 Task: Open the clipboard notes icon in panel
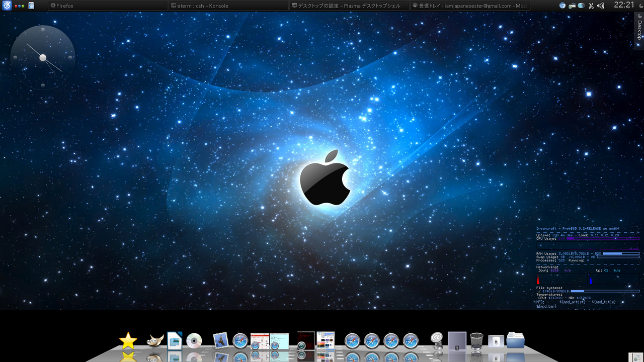(31, 6)
